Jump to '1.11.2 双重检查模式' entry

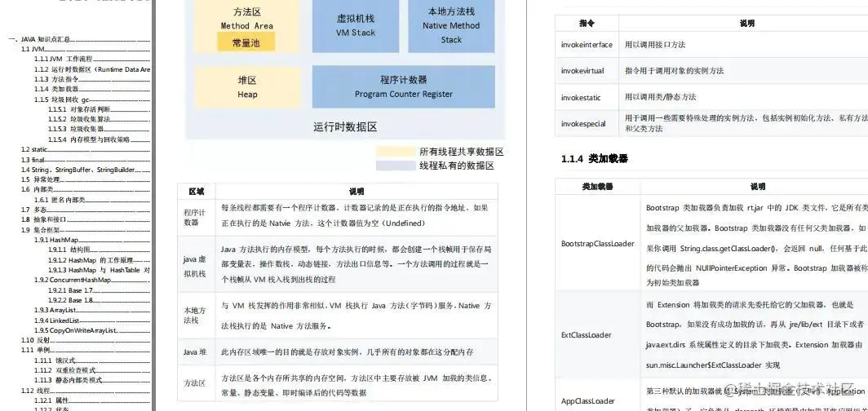92,370
